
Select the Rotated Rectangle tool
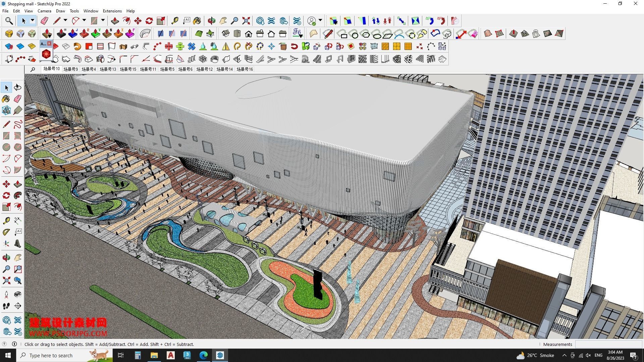click(x=18, y=136)
